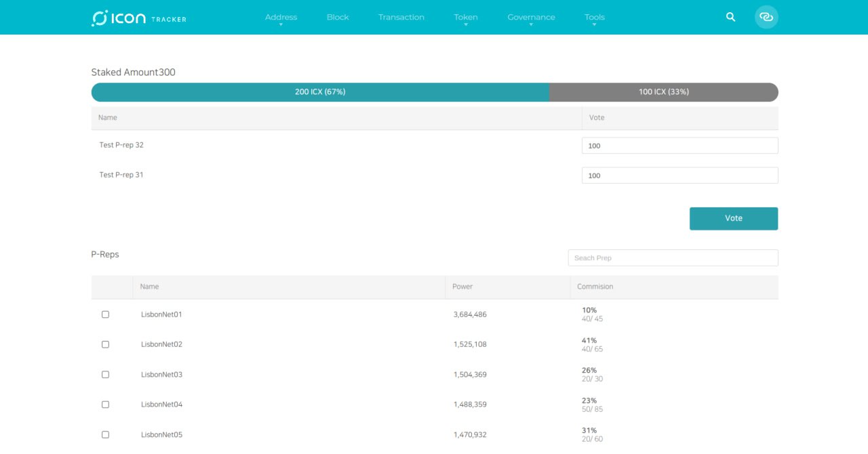Enable the LisbonNet04 checkbox
This screenshot has height=454, width=868.
pos(105,405)
